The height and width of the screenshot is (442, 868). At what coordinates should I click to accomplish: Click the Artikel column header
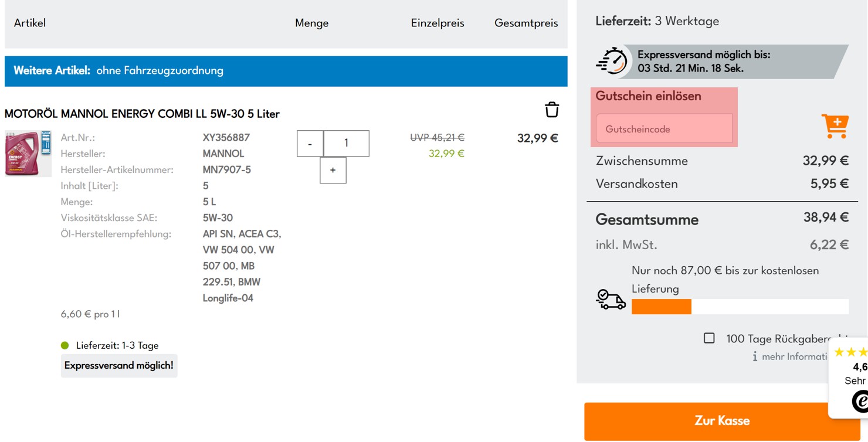[30, 23]
